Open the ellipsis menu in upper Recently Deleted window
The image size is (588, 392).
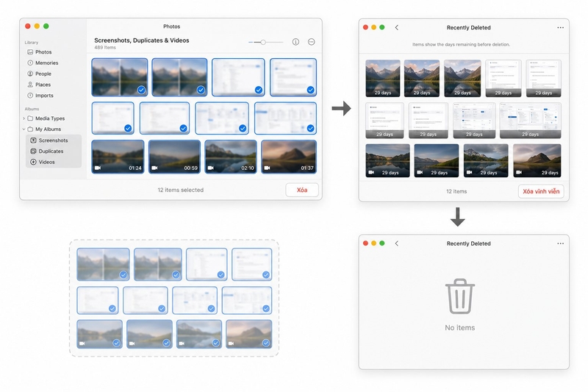(x=560, y=27)
